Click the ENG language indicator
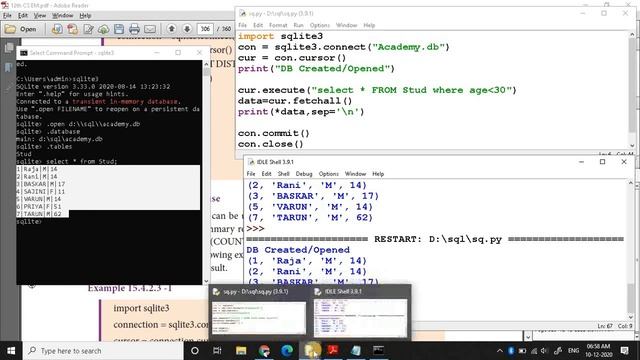 click(573, 351)
